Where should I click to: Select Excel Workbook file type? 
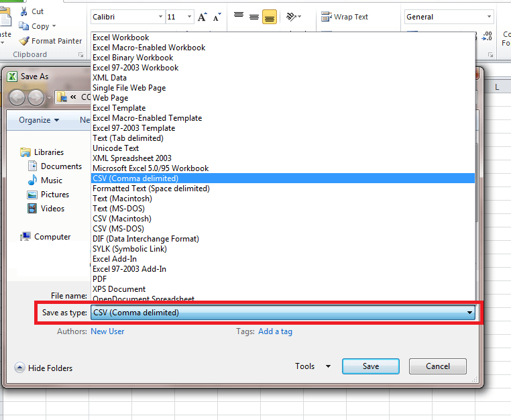point(282,38)
